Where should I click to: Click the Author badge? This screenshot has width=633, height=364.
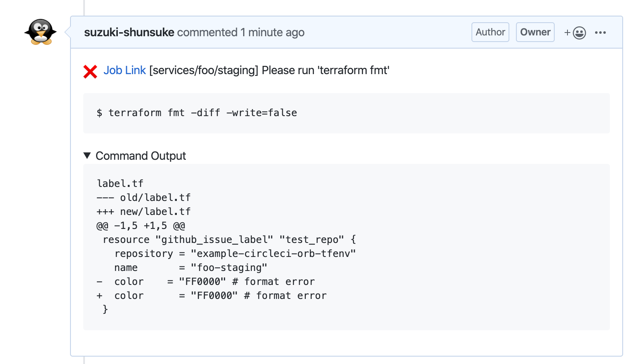(490, 32)
